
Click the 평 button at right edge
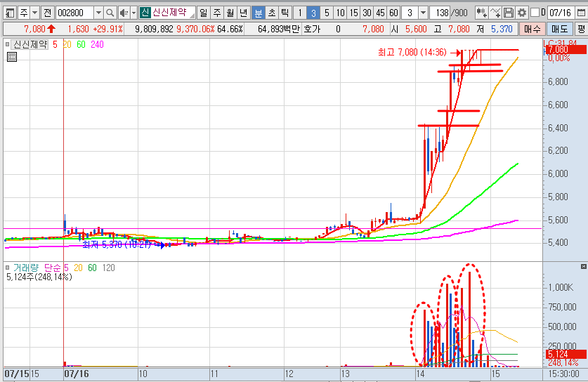pyautogui.click(x=581, y=29)
